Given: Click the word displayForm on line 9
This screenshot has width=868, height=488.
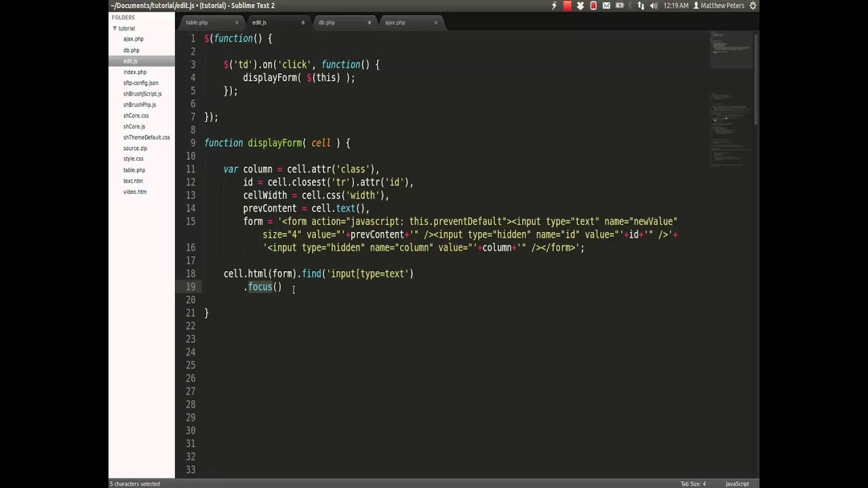Looking at the screenshot, I should pyautogui.click(x=275, y=143).
